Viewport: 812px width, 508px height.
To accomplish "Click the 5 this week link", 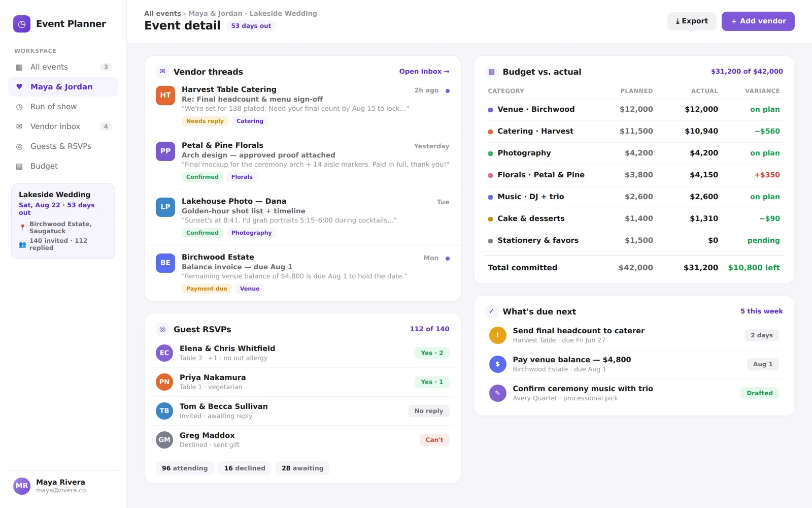I will coord(761,311).
